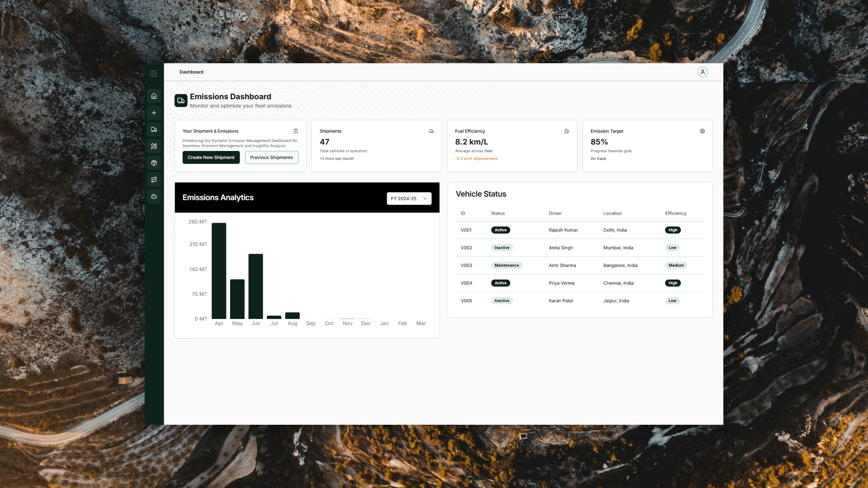Open the user profile avatar icon
This screenshot has height=488, width=868.
pyautogui.click(x=703, y=72)
